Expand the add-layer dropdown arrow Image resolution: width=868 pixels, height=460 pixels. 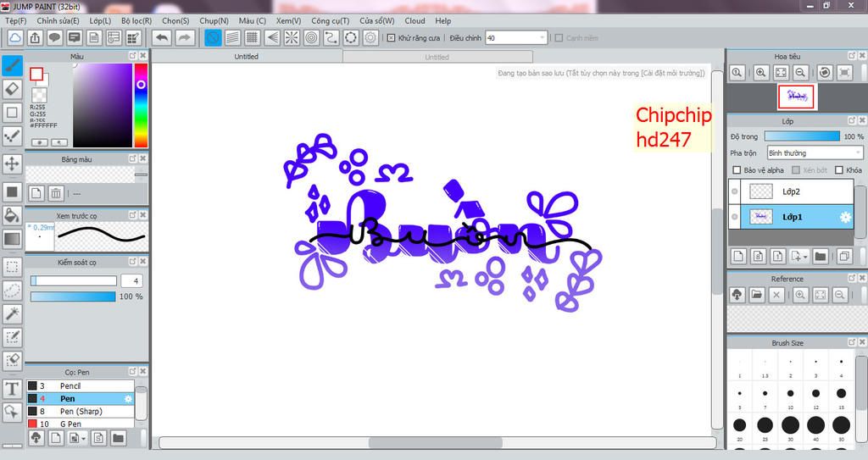(x=804, y=257)
